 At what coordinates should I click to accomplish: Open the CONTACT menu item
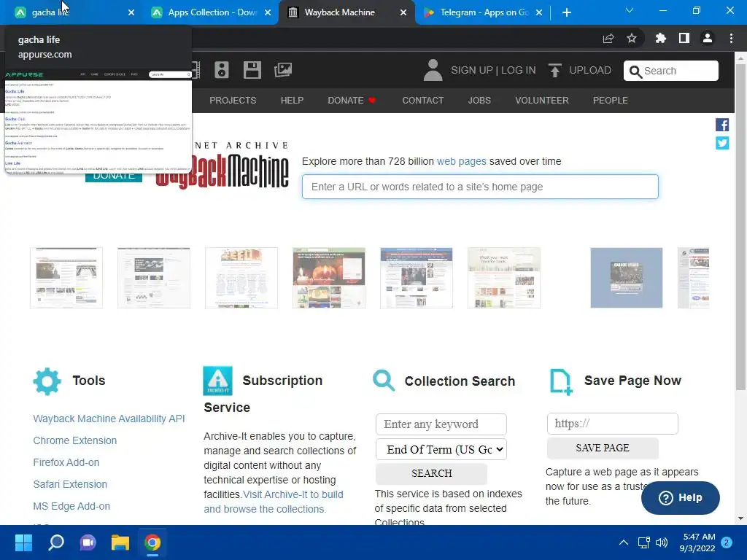tap(422, 101)
